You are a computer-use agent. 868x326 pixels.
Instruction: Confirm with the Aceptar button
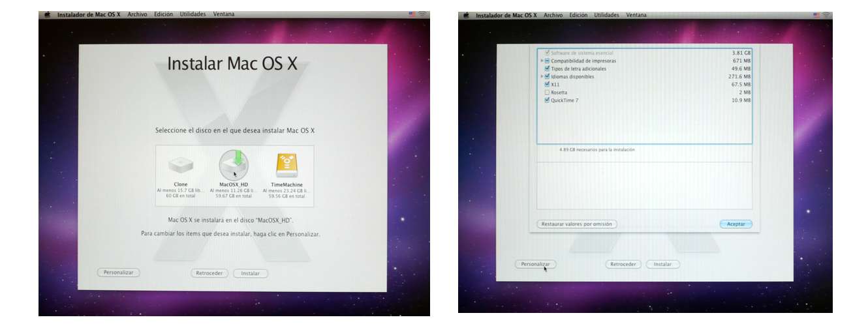(736, 224)
